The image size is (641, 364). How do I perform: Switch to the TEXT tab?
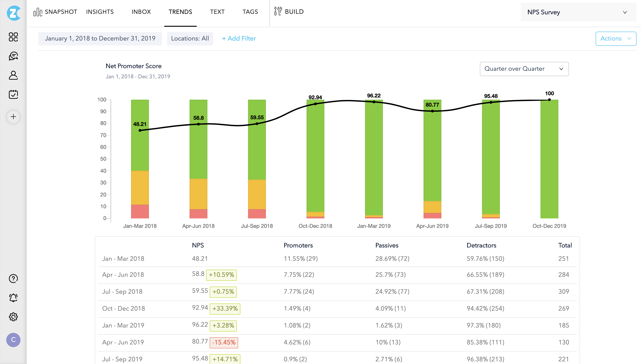point(217,12)
